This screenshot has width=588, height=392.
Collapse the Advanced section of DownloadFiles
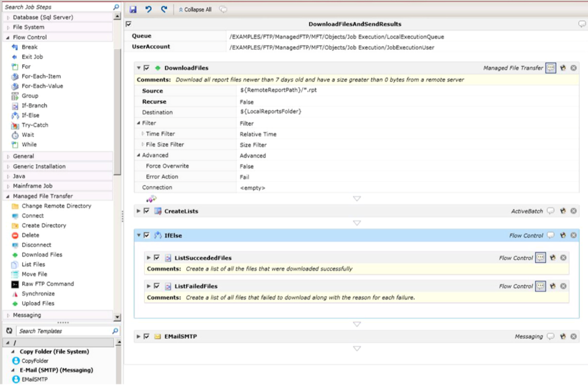pyautogui.click(x=138, y=155)
